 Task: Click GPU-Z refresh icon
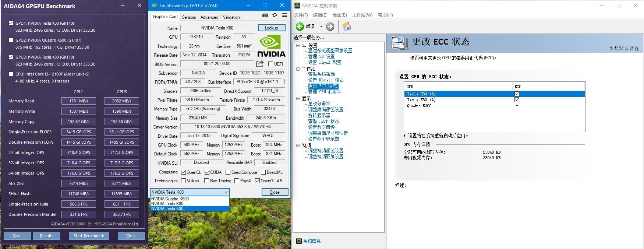[275, 15]
